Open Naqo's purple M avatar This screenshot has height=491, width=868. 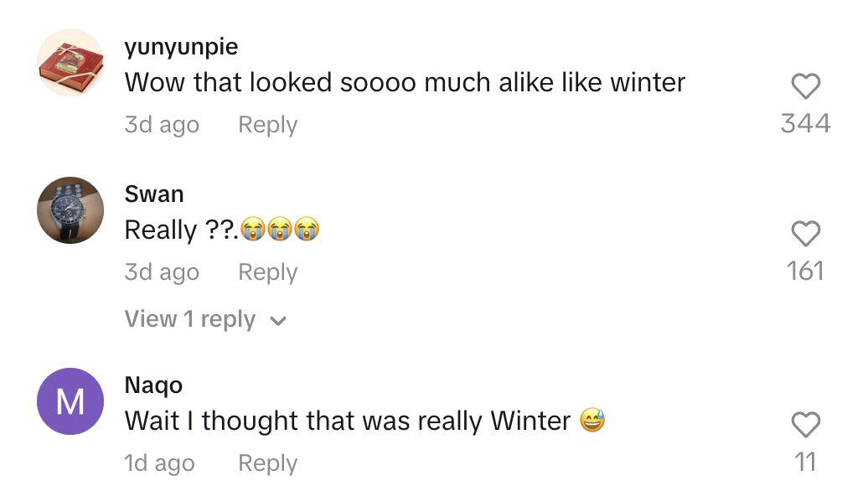[71, 401]
